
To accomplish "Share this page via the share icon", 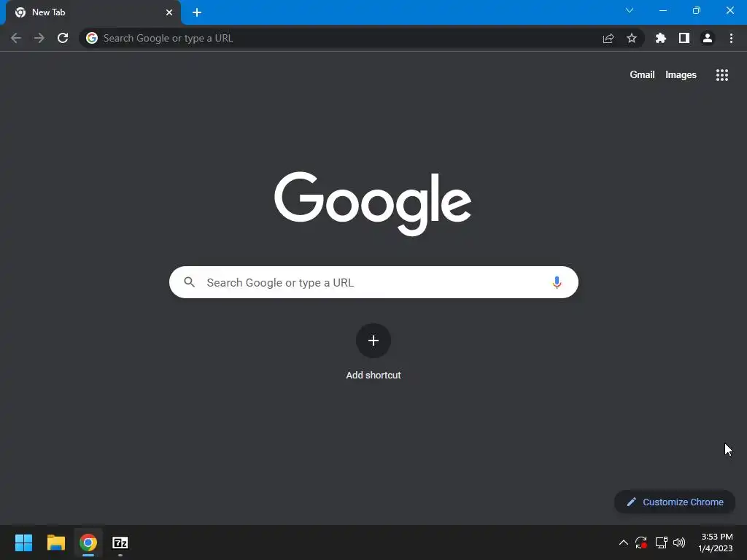I will pyautogui.click(x=608, y=38).
